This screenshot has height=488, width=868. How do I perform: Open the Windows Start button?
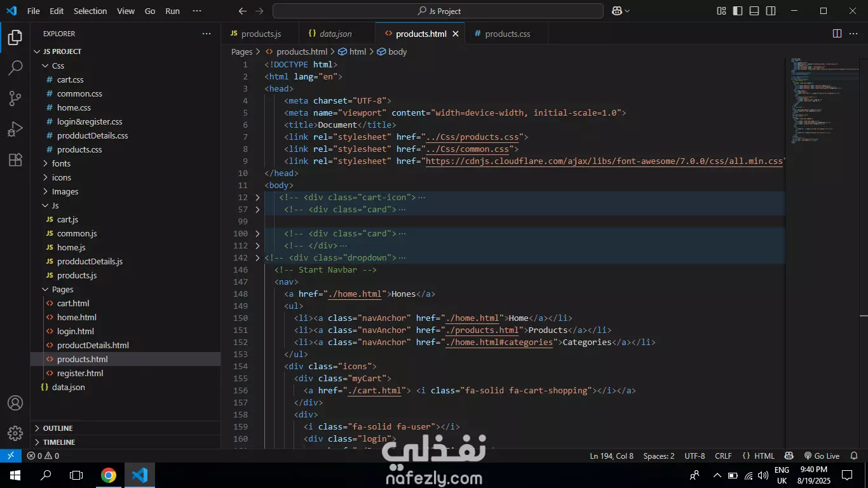coord(15,475)
